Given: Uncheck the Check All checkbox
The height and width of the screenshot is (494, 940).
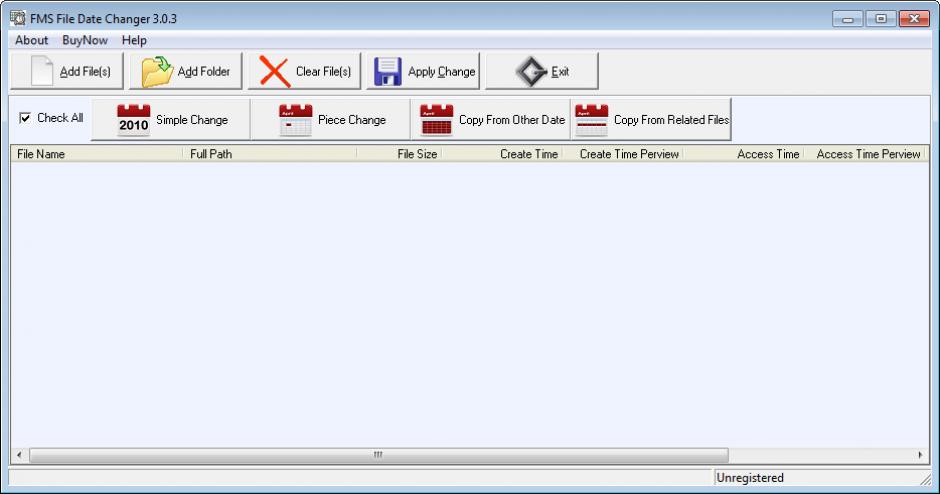Looking at the screenshot, I should [x=25, y=118].
